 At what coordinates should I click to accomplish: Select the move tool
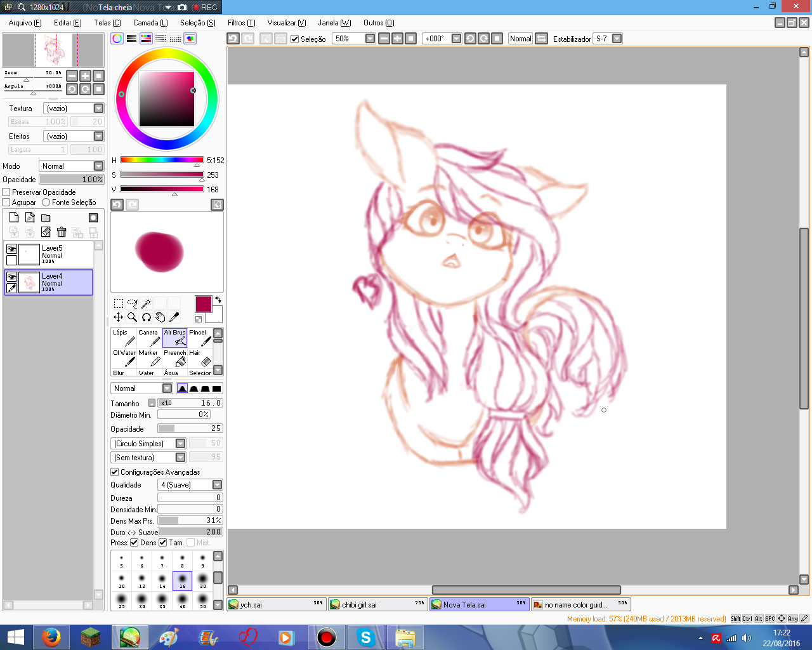click(118, 317)
